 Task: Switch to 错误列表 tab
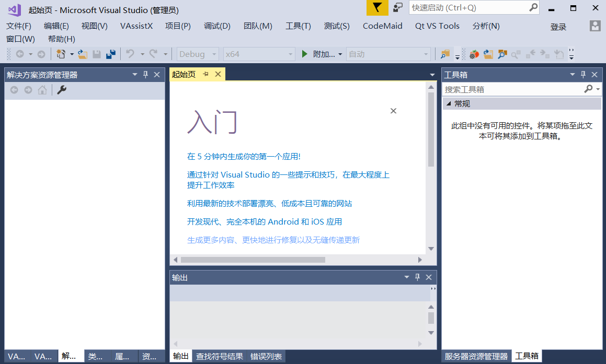click(266, 356)
